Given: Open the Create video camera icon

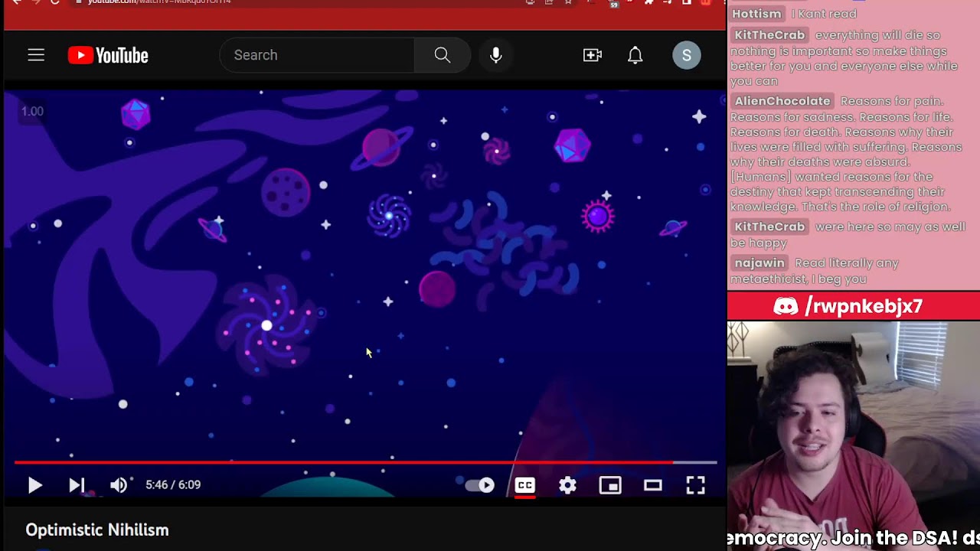Looking at the screenshot, I should click(x=593, y=55).
